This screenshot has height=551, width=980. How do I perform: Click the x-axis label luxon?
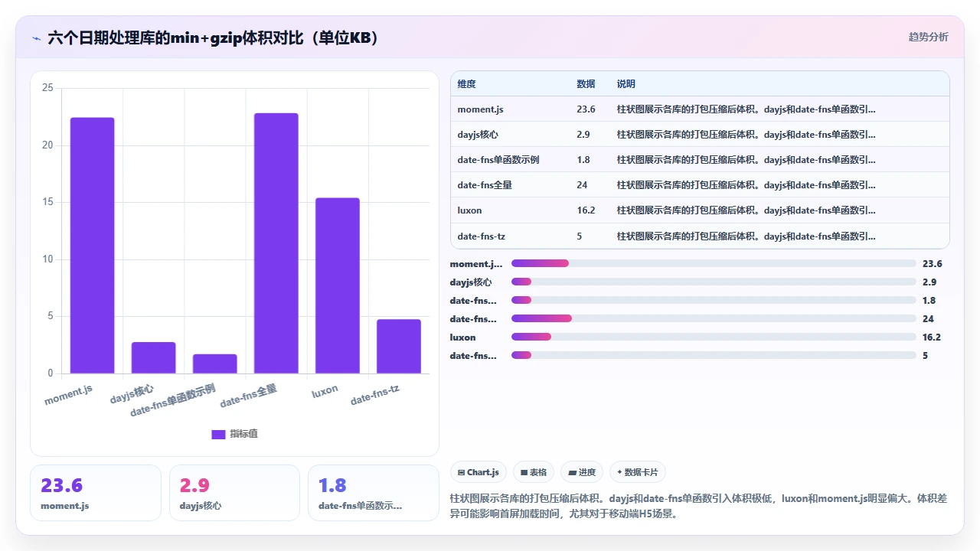[x=325, y=391]
